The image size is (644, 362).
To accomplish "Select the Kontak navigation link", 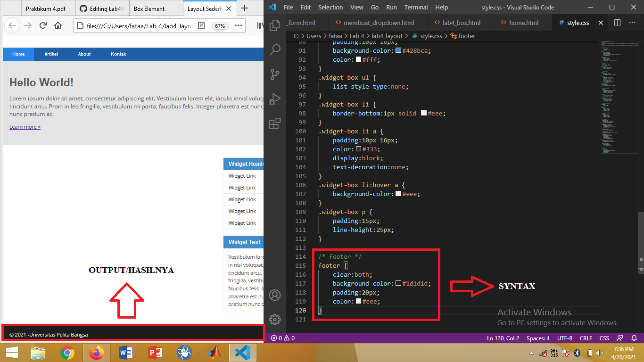I will coord(118,54).
